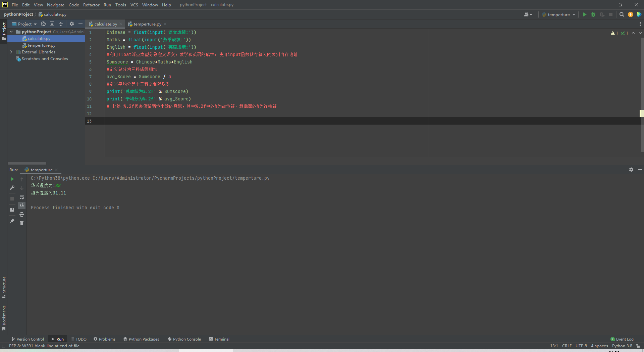Open the temperture run configuration dropdown
Screen dimensions: 644x352
coord(558,14)
